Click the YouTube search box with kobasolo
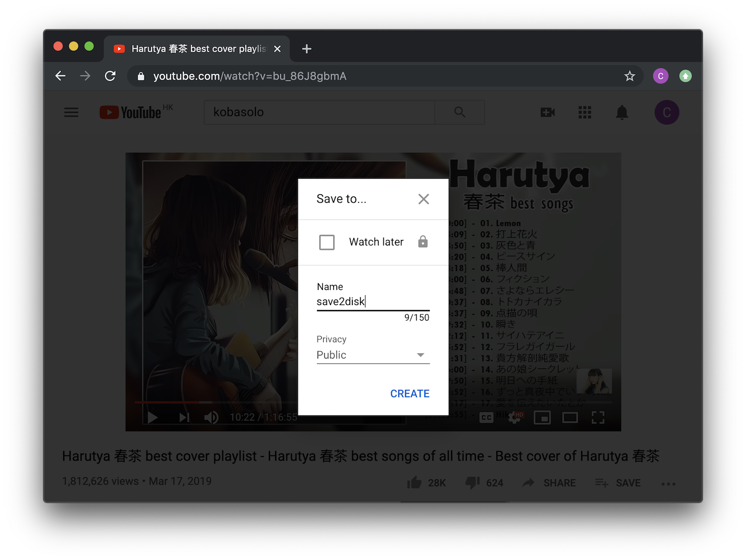 (319, 112)
